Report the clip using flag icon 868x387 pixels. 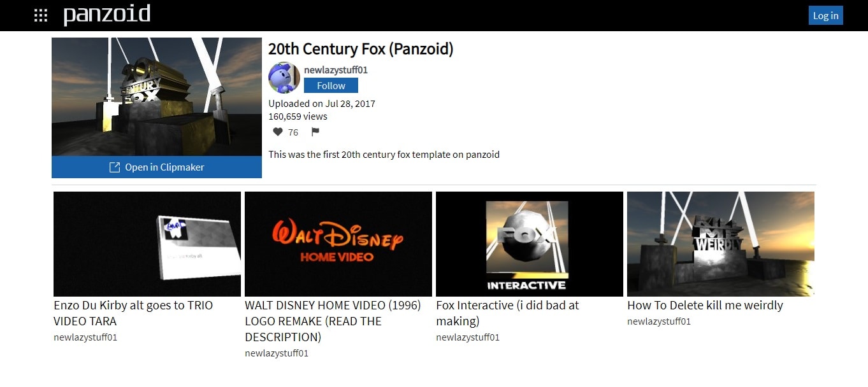coord(315,132)
